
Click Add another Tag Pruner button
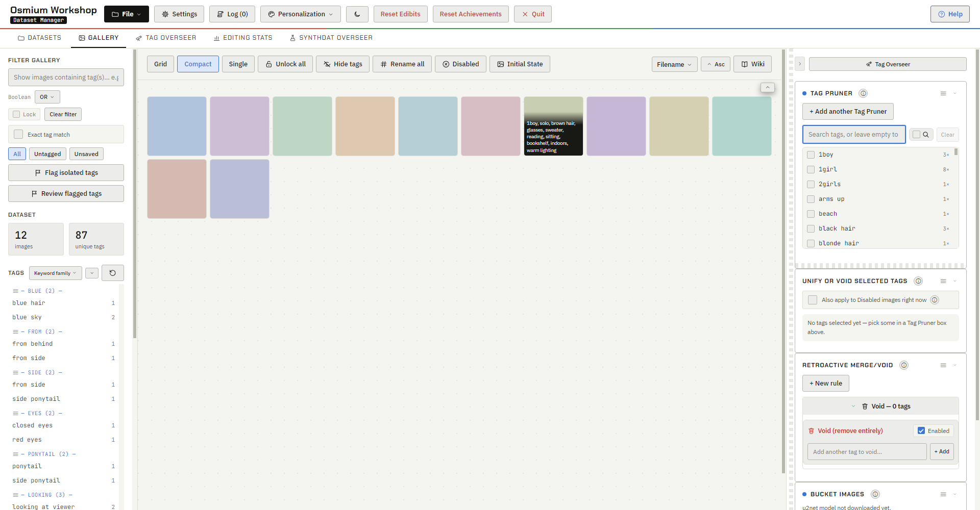click(848, 112)
